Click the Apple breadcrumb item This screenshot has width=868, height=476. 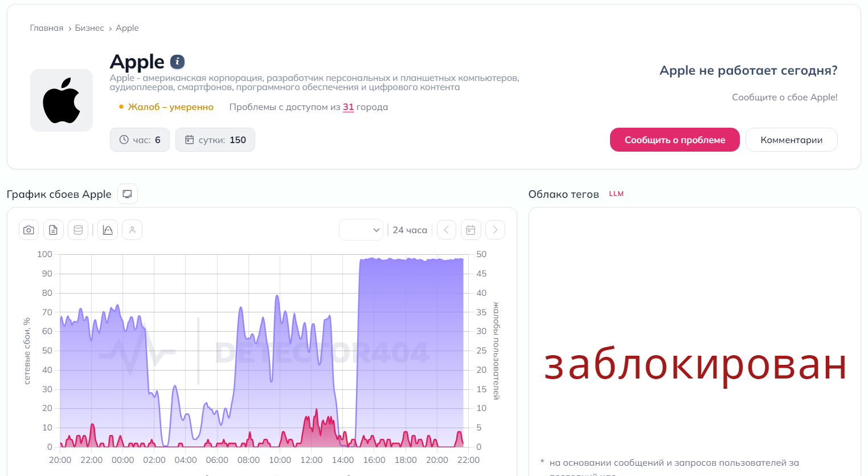[x=127, y=28]
